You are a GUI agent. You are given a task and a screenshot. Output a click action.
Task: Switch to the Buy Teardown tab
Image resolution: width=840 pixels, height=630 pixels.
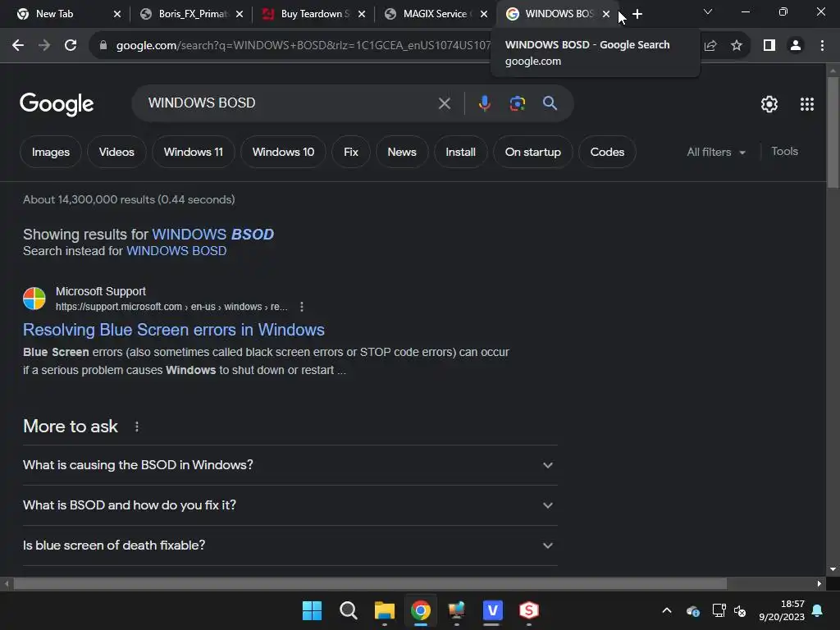pos(315,14)
